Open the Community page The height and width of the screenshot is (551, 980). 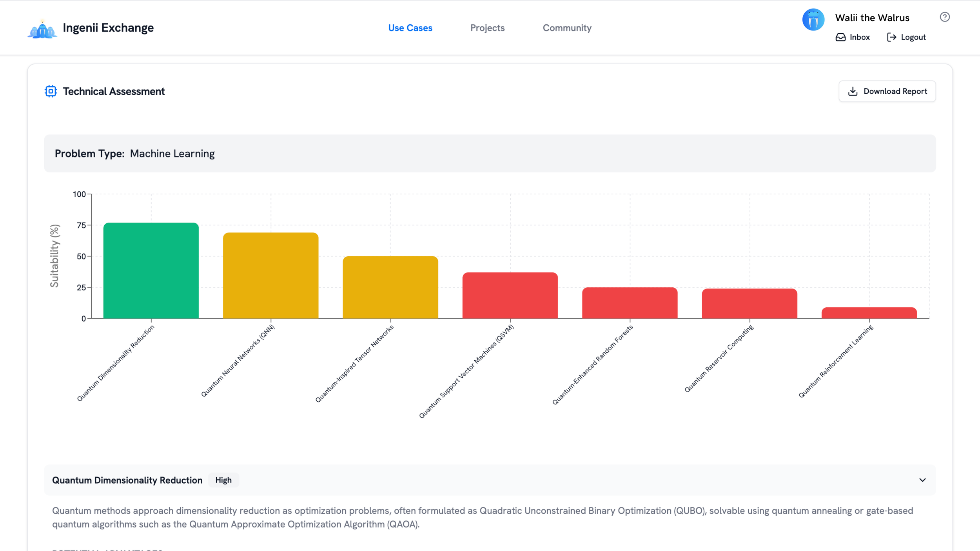click(x=567, y=27)
